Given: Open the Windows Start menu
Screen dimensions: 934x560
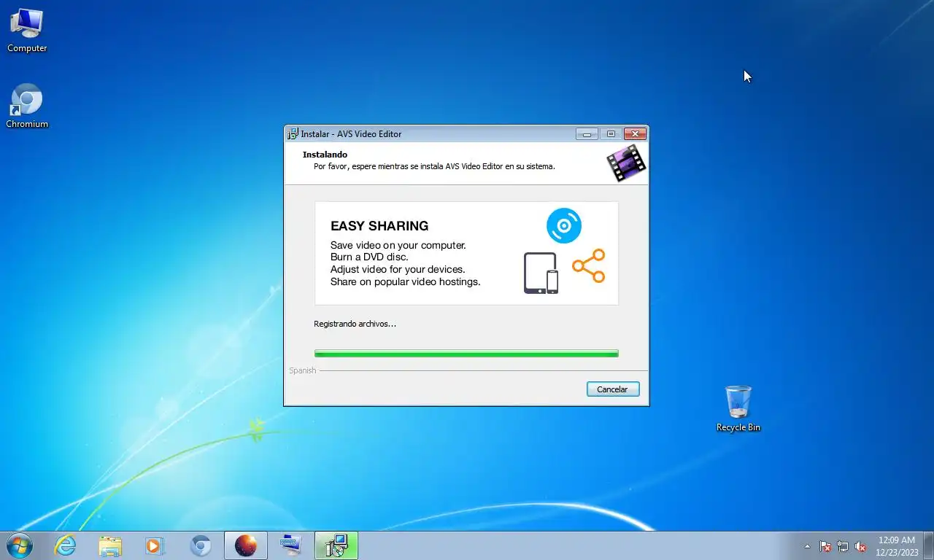Looking at the screenshot, I should [x=20, y=545].
